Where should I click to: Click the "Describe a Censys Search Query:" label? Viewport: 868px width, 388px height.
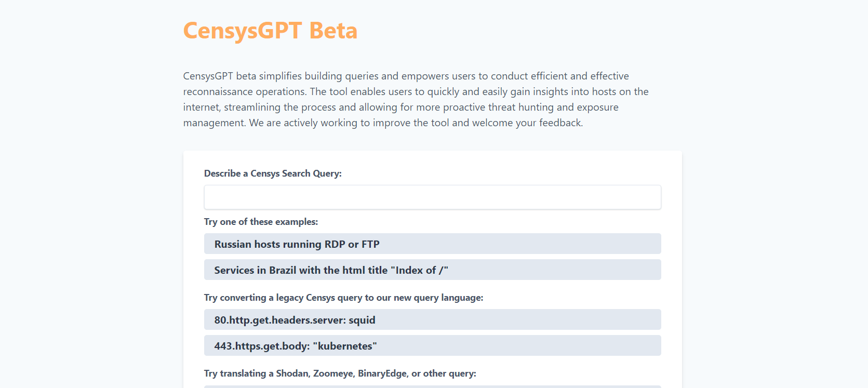pos(273,173)
